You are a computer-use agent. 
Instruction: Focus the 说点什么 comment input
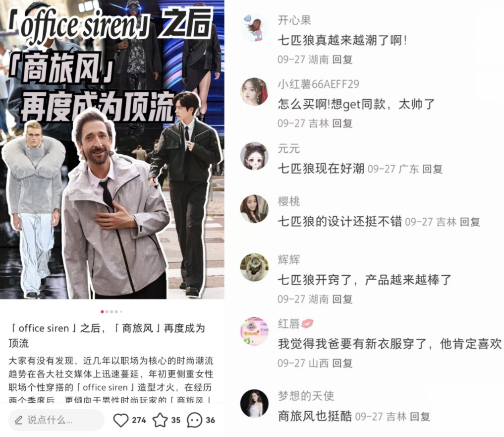pos(56,420)
